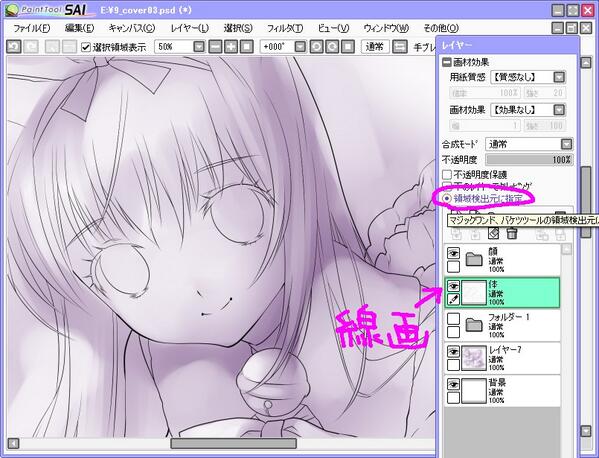Select the 顔 layer name text

pyautogui.click(x=492, y=251)
